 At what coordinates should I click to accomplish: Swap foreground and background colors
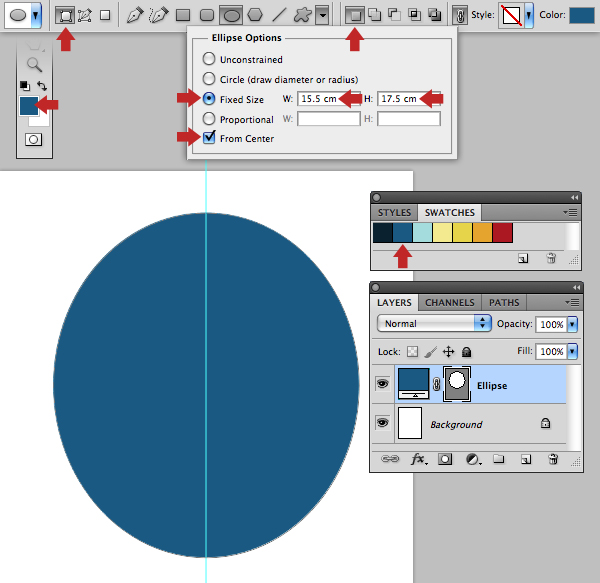click(42, 86)
